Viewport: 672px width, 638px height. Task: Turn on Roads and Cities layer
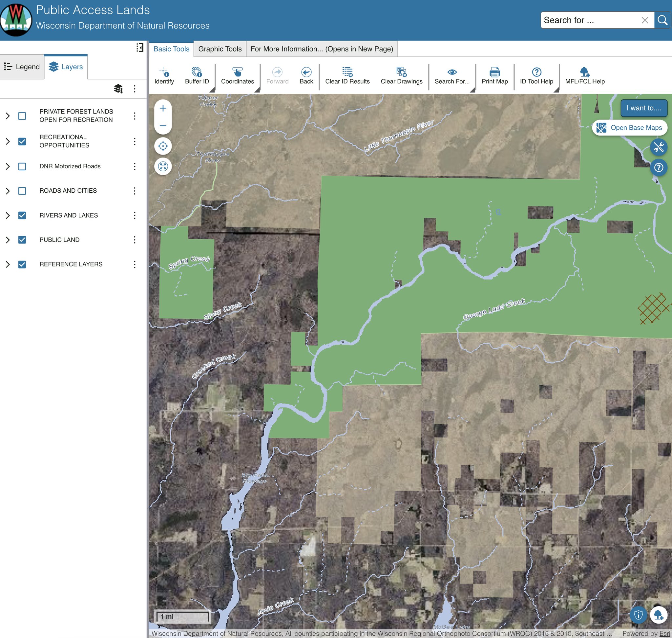(22, 191)
